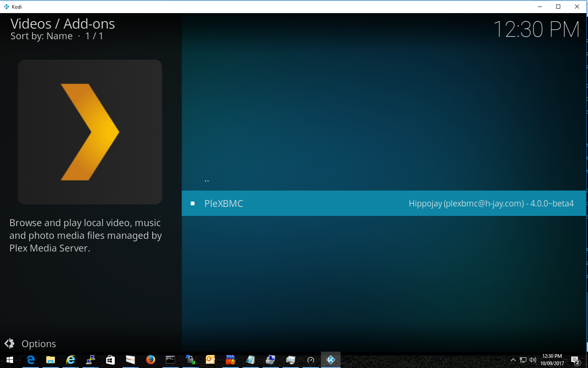
Task: Click the Kodi logo in title bar
Action: (x=7, y=7)
